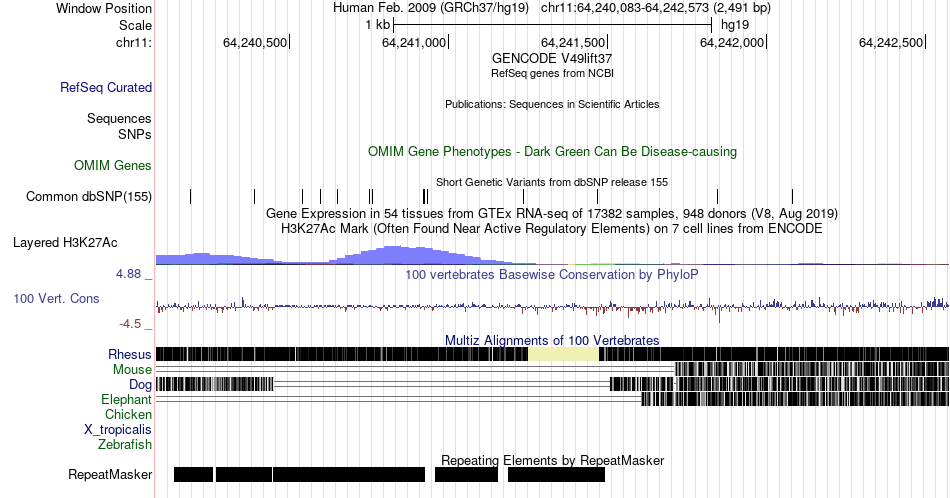Click the Dog alignment block at left edge
The height and width of the screenshot is (498, 950).
tap(214, 384)
